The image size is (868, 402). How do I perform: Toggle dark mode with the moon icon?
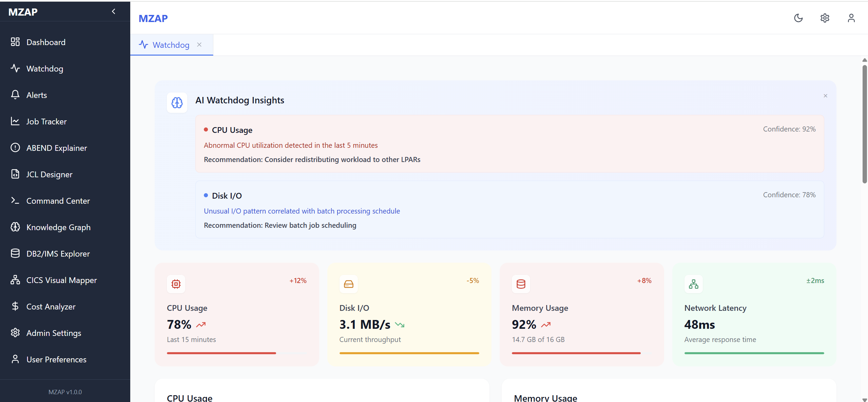click(x=798, y=18)
